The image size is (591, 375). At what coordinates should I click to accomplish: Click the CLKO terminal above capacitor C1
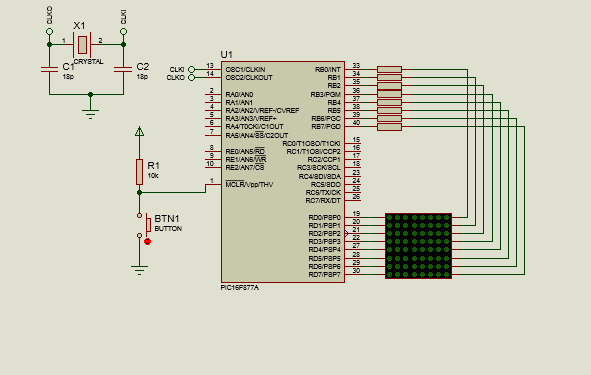(49, 32)
